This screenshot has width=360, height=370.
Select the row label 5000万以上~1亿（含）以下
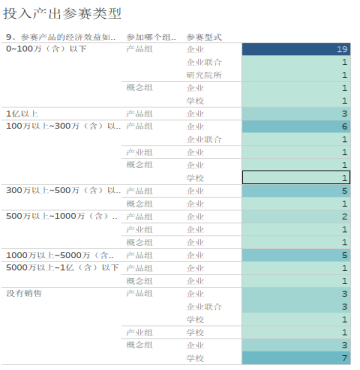coord(62,268)
